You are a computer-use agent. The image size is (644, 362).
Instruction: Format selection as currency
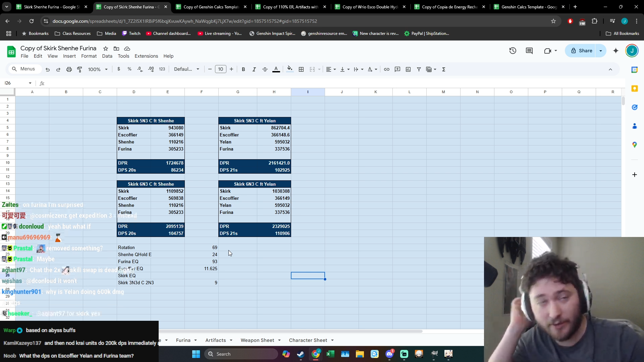(119, 69)
